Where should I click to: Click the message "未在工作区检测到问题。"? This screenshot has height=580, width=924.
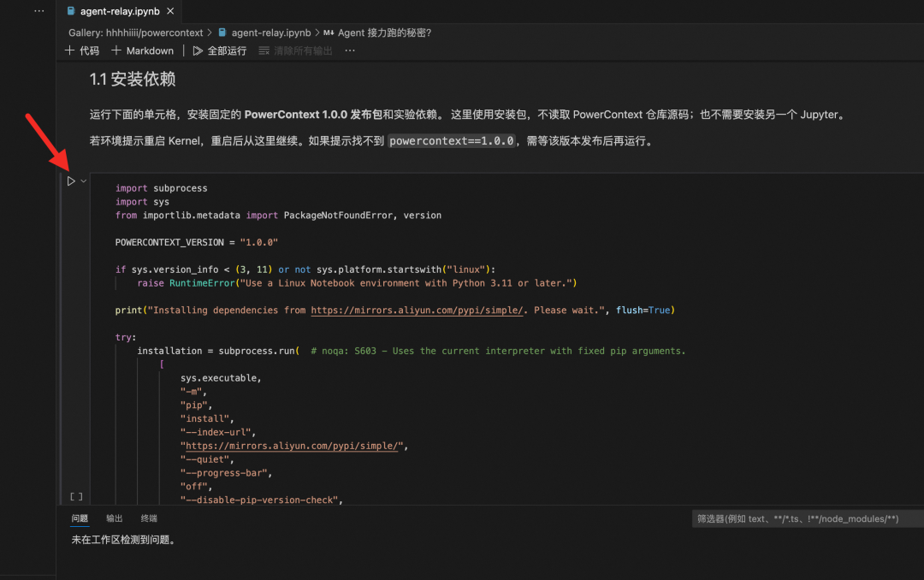tap(125, 540)
